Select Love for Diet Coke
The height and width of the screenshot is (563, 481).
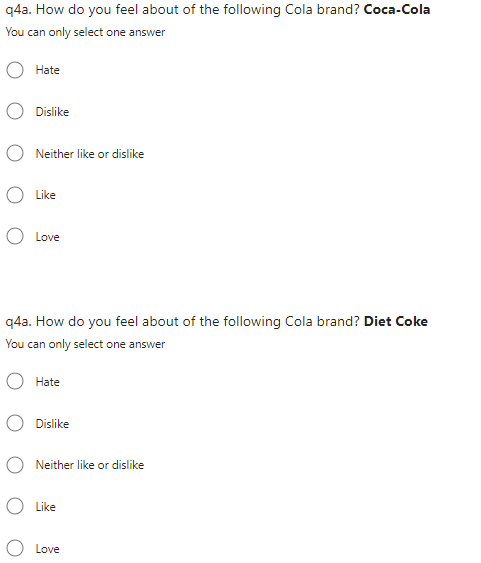pos(15,548)
